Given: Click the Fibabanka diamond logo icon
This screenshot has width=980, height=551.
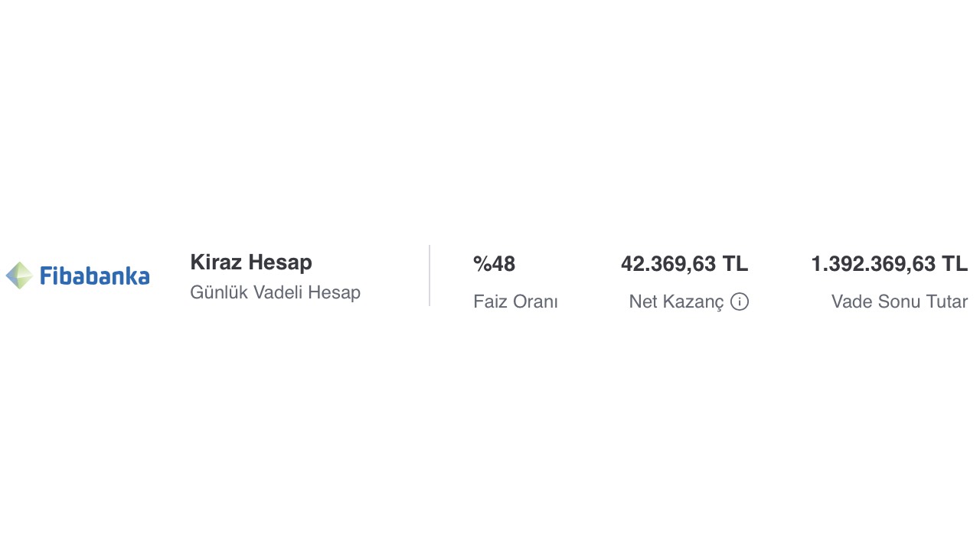Looking at the screenshot, I should pos(19,275).
